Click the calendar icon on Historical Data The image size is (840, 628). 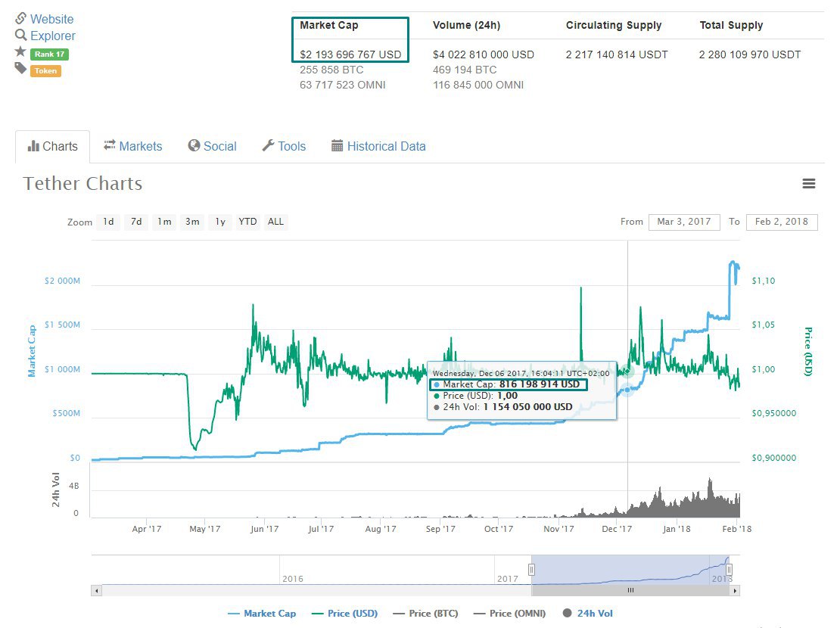[337, 146]
